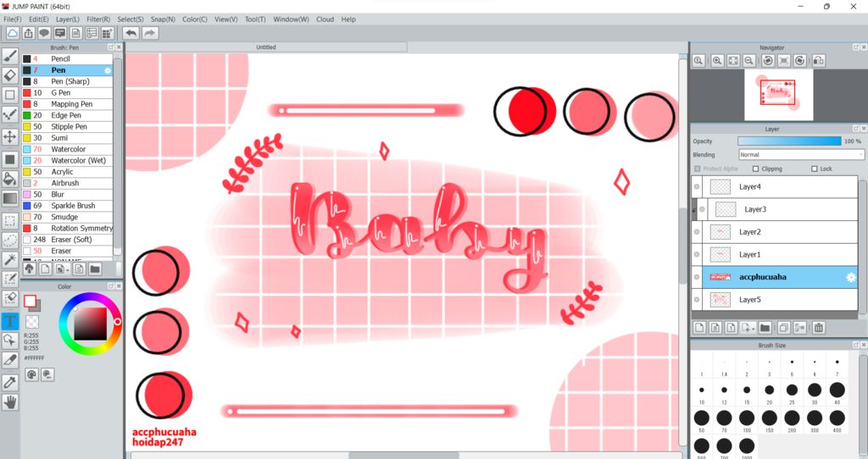Select the Eyedropper tool
Viewport: 868px width, 459px height.
10,382
